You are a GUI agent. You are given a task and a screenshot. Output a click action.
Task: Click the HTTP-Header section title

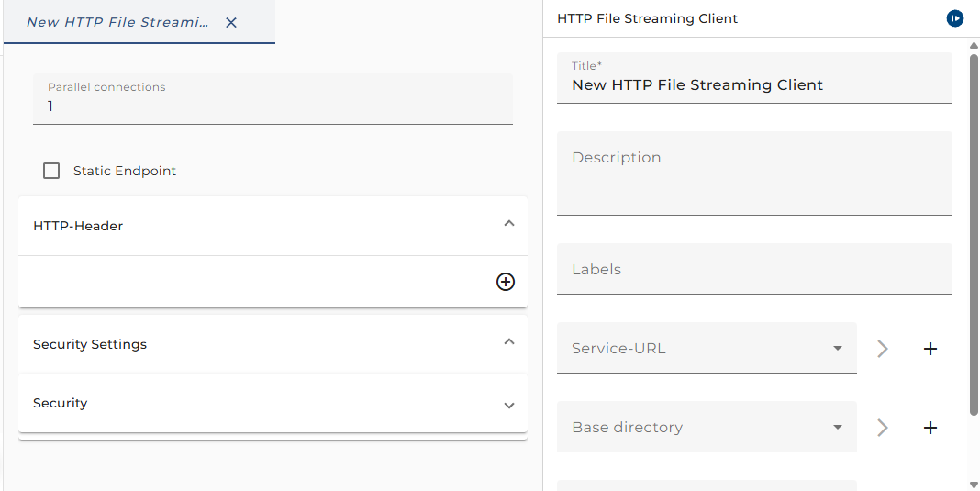click(x=78, y=226)
